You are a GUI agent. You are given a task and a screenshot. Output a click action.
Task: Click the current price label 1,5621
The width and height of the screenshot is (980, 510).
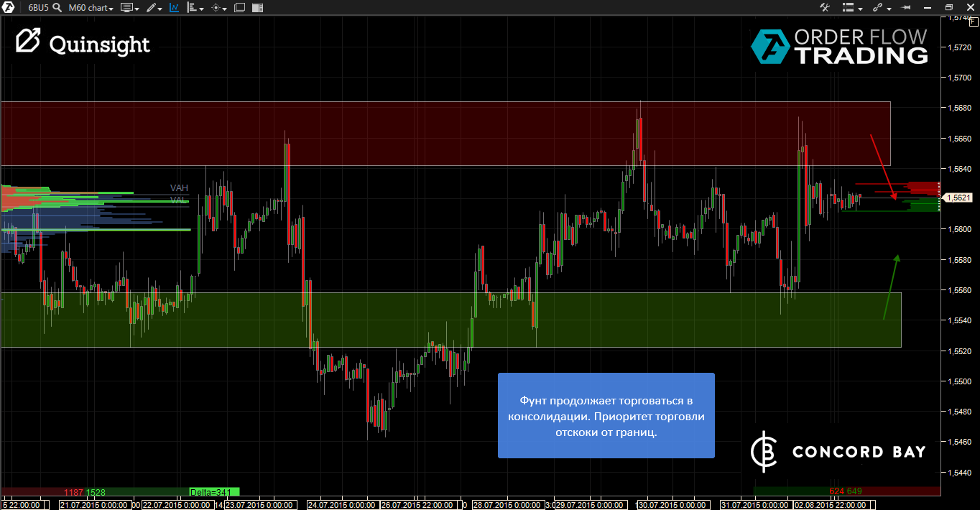point(958,198)
